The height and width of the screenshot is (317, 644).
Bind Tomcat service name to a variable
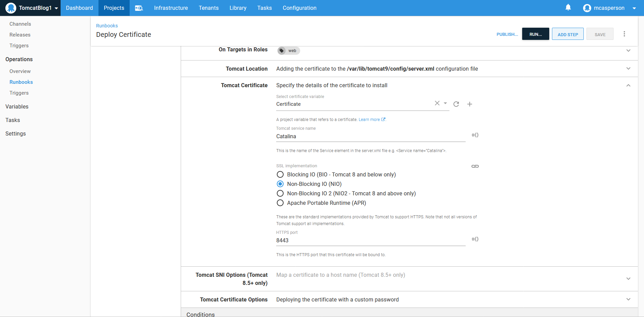(475, 135)
